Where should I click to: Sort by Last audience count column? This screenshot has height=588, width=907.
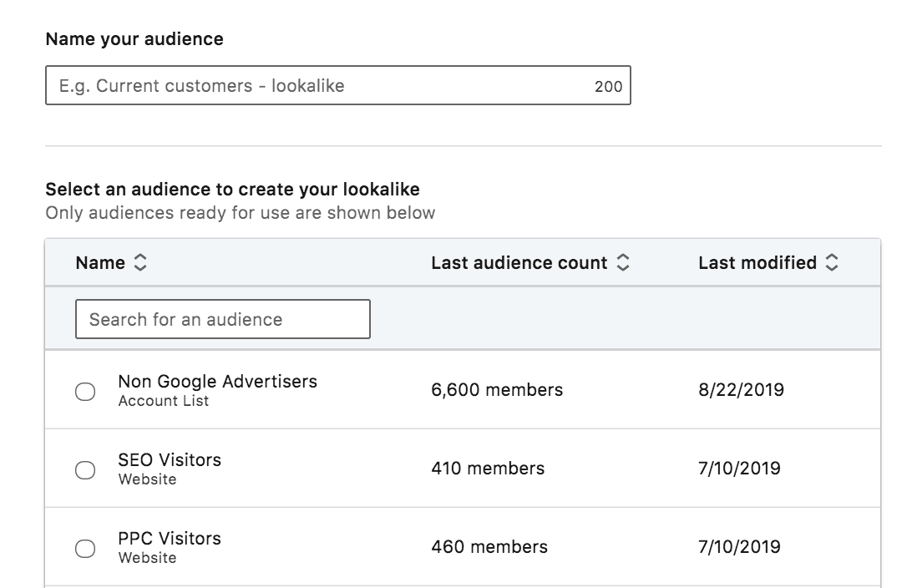click(x=622, y=263)
